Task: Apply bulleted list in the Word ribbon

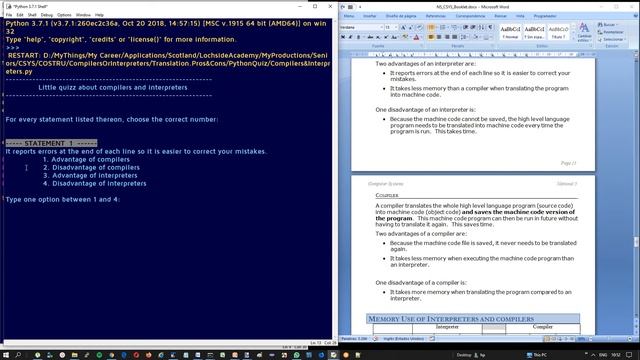Action: point(431,27)
